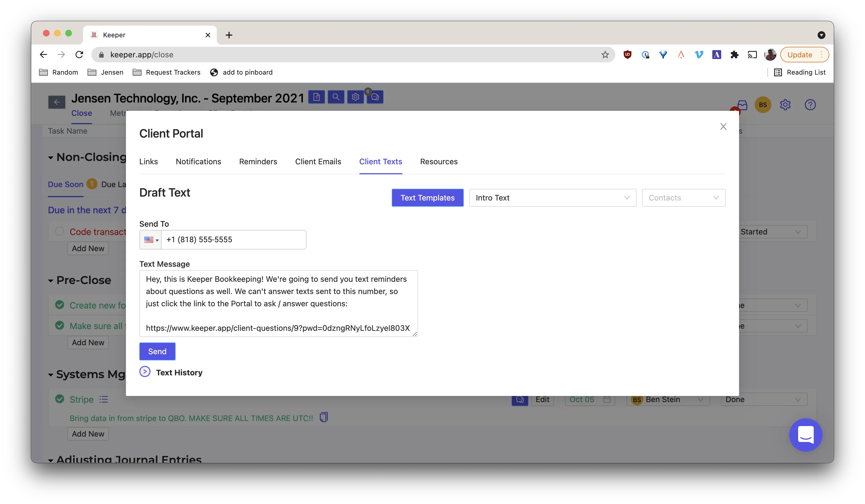865x504 pixels.
Task: Open the Ben Stein assignee dropdown
Action: pyautogui.click(x=668, y=399)
